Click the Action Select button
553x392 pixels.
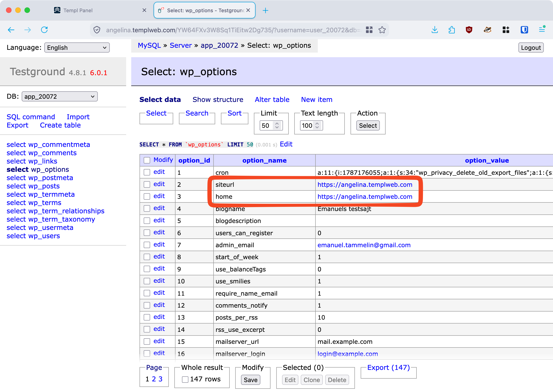point(368,125)
